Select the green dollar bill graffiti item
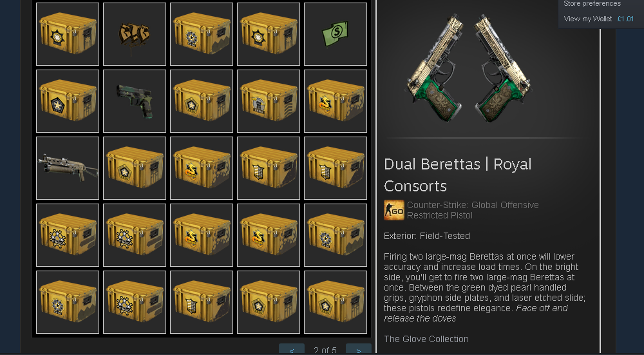This screenshot has width=644, height=355. tap(335, 34)
